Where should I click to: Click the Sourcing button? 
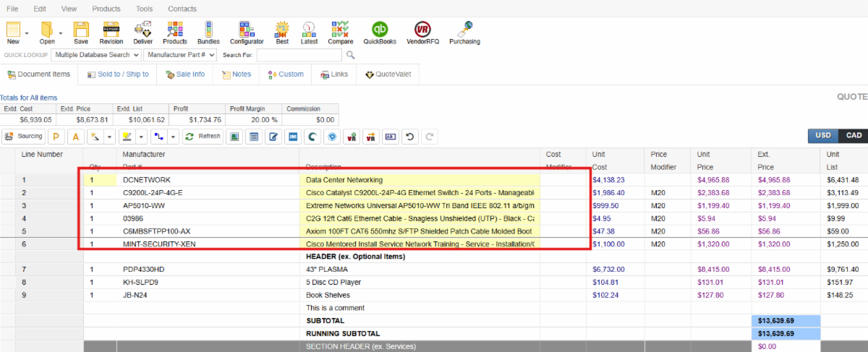24,137
